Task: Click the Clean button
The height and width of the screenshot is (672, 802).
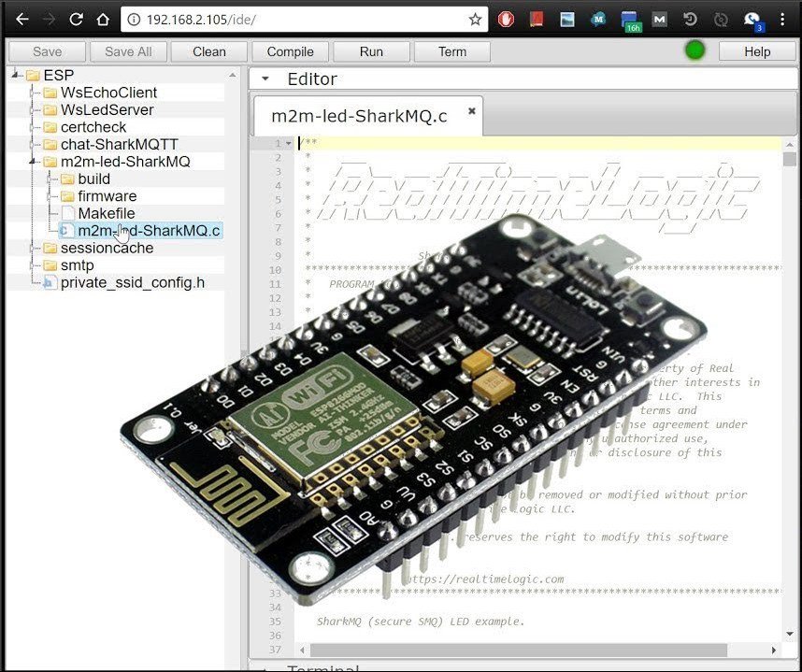Action: pyautogui.click(x=208, y=51)
